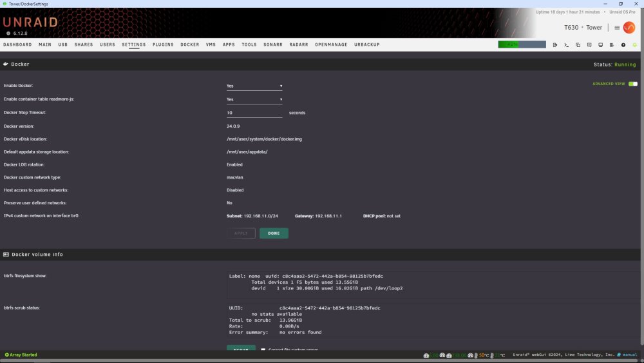Viewport: 644px width, 363px height.
Task: Click the green notification bulb icon
Action: pos(634,44)
